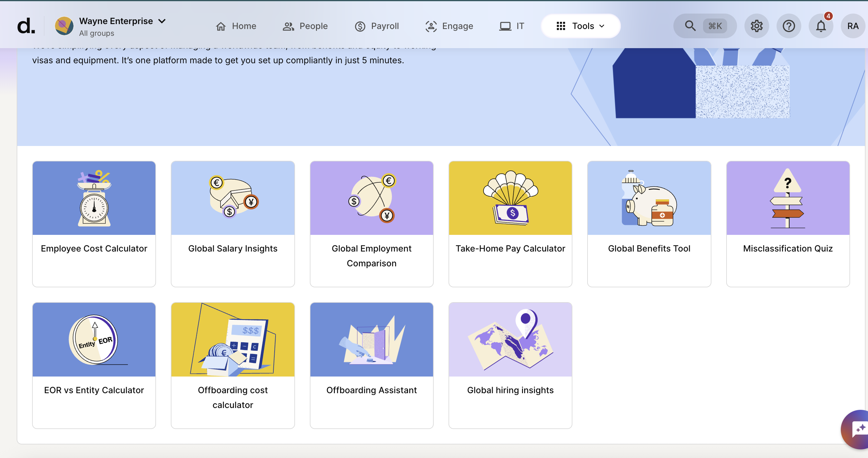Screen dimensions: 868x458
Task: Click the Misclassification Quiz label
Action: point(787,248)
